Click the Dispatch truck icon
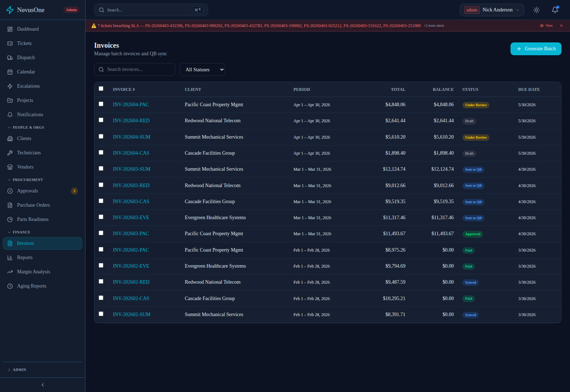Image resolution: width=570 pixels, height=392 pixels. (x=10, y=58)
